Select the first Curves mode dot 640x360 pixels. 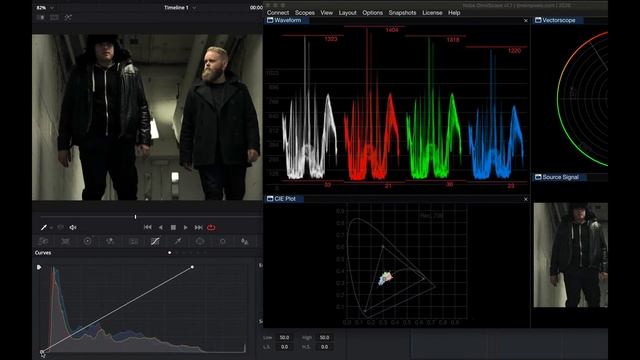(169, 253)
